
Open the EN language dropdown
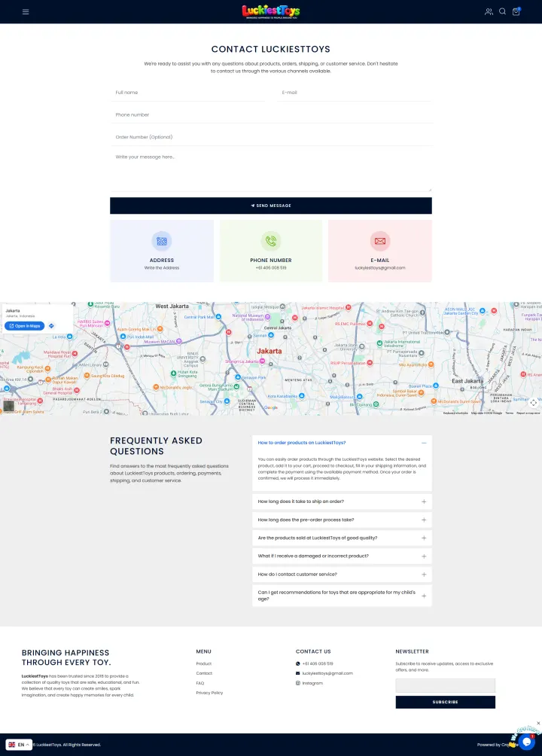coord(19,745)
